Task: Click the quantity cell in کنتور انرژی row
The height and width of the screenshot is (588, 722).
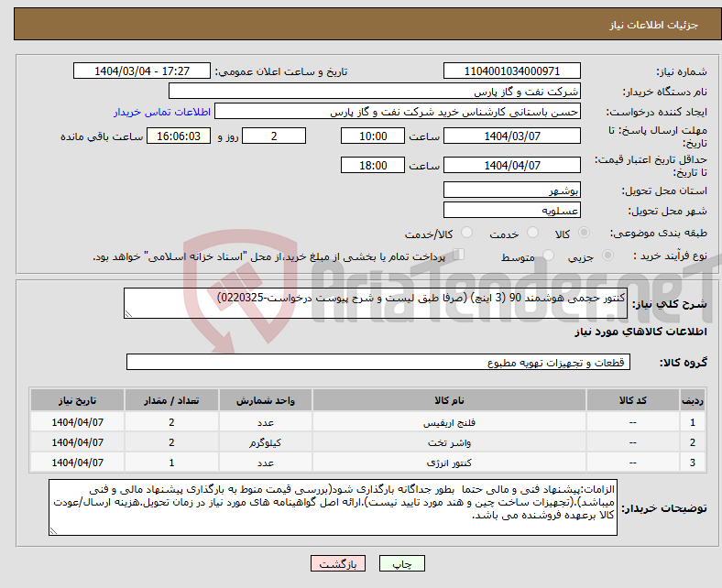Action: [171, 463]
